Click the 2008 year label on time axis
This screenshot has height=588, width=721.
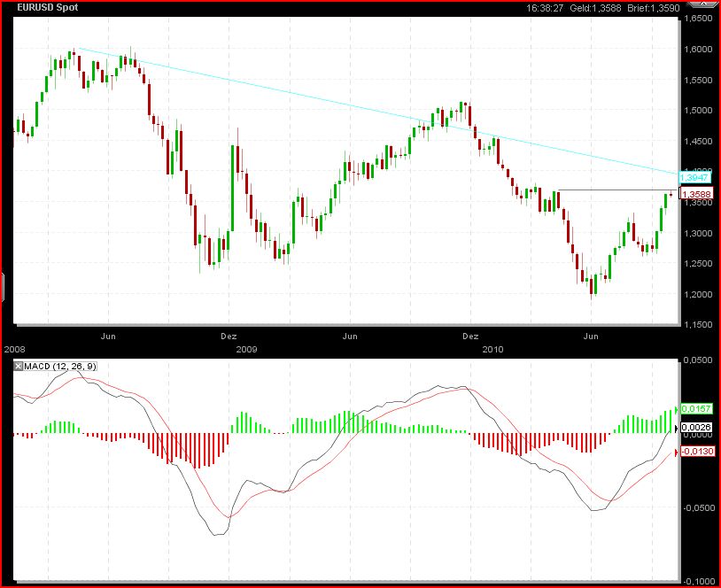pyautogui.click(x=16, y=349)
